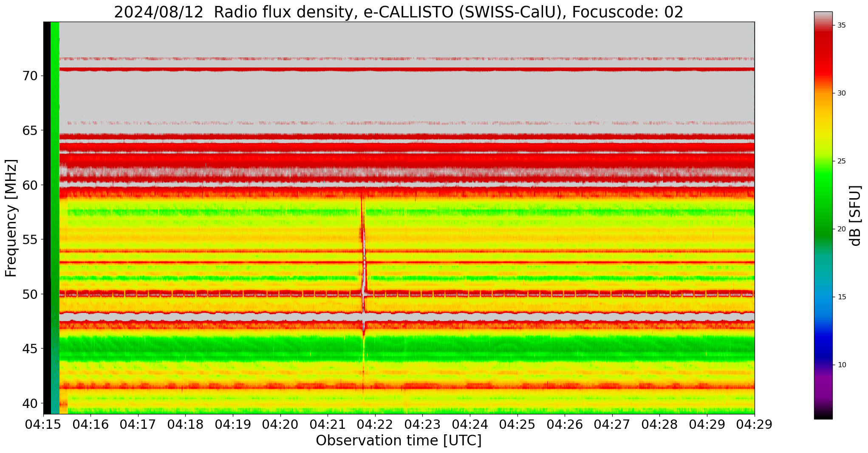Click the 40 MHz frequency tick label
The width and height of the screenshot is (868, 453).
coord(30,403)
